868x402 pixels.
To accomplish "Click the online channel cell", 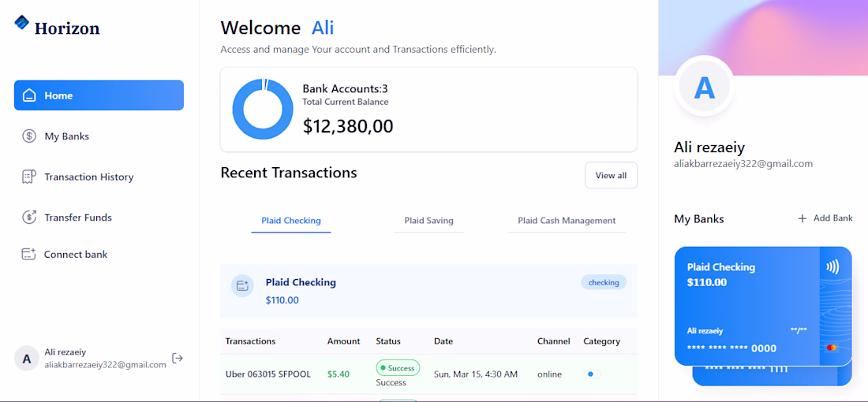I will point(549,374).
